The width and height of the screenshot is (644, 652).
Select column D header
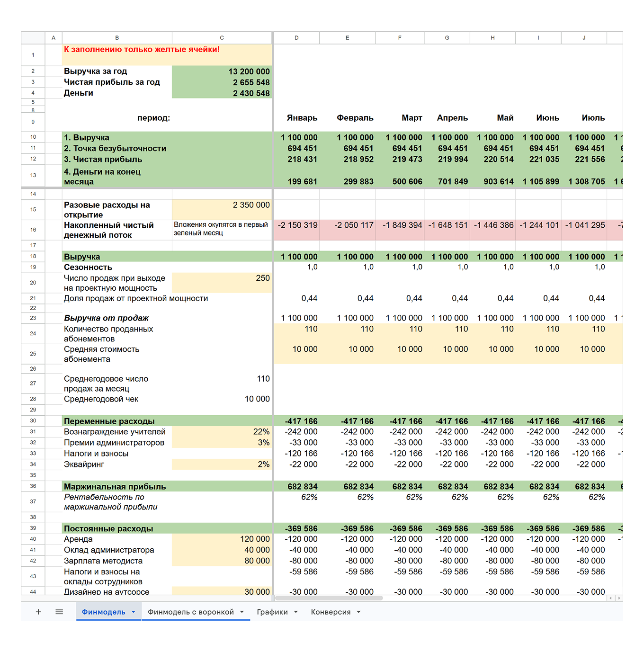tap(296, 38)
